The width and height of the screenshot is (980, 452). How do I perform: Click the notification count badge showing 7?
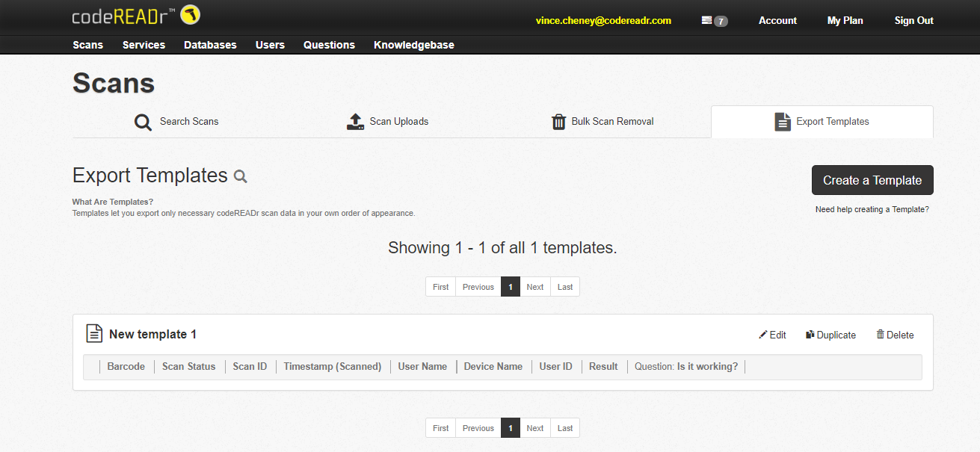pos(721,21)
